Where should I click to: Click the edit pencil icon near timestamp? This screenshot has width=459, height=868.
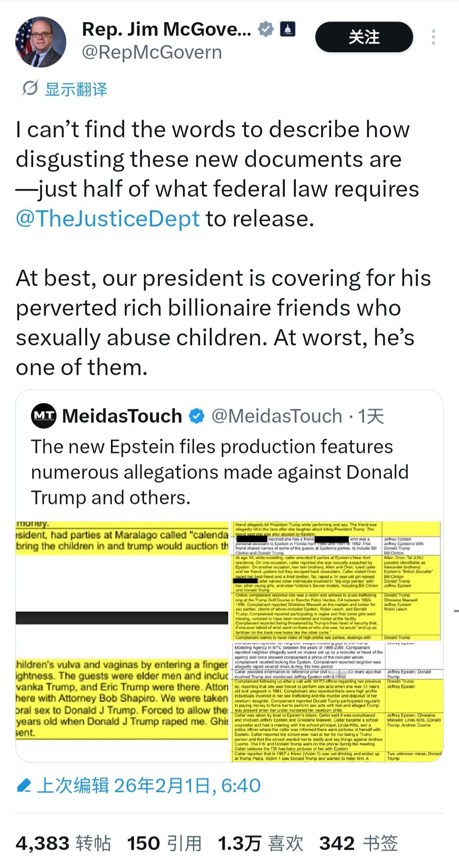click(24, 786)
